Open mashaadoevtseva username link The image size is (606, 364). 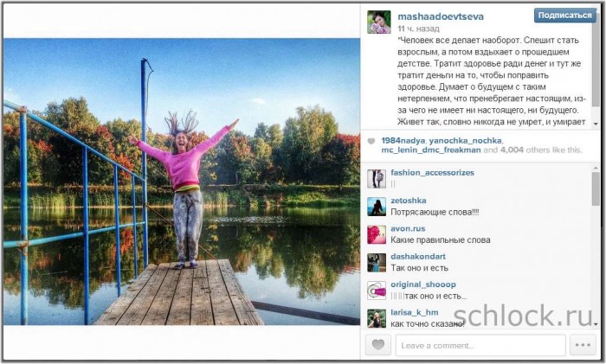pos(441,16)
